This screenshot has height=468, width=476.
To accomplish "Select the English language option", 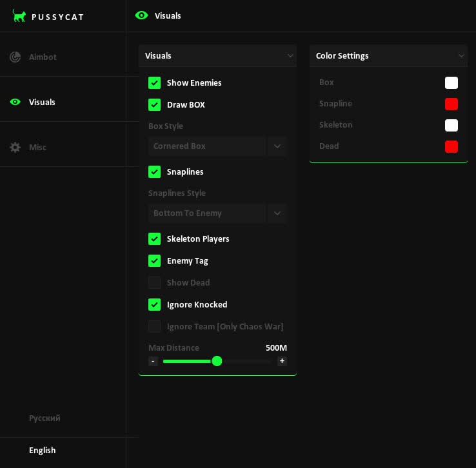I will click(x=43, y=450).
